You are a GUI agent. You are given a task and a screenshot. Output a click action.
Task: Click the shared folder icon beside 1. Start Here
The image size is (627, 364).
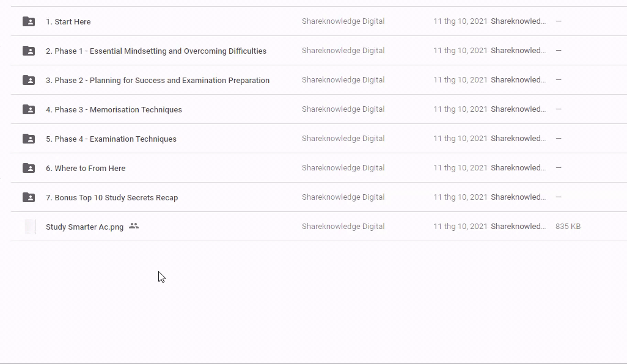point(29,21)
